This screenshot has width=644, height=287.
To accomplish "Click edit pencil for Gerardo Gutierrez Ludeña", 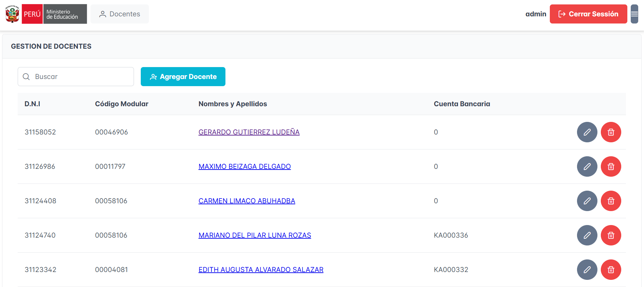I will pyautogui.click(x=587, y=132).
